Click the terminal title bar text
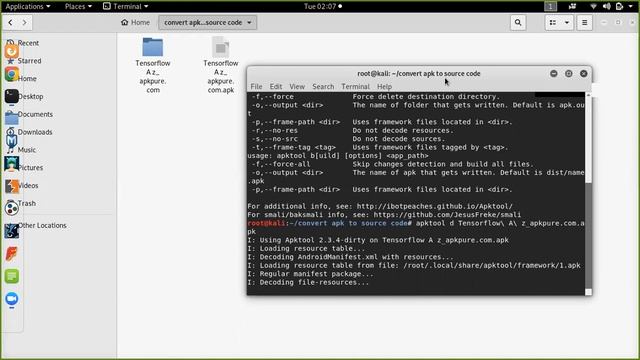Screen dimensions: 640x360 pos(419,73)
